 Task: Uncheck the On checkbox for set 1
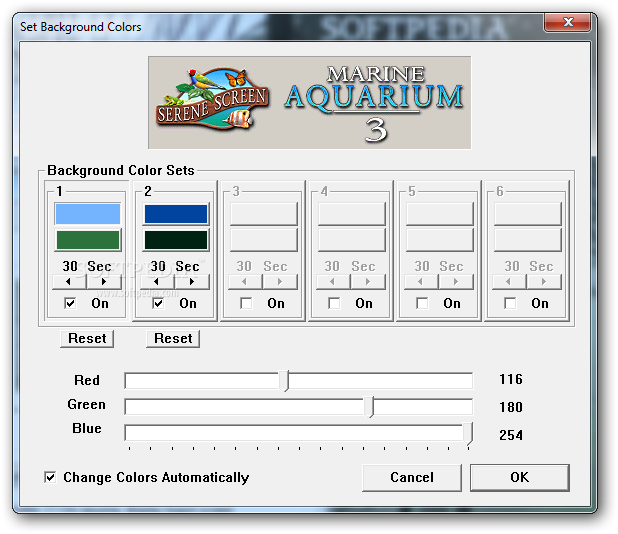[70, 303]
